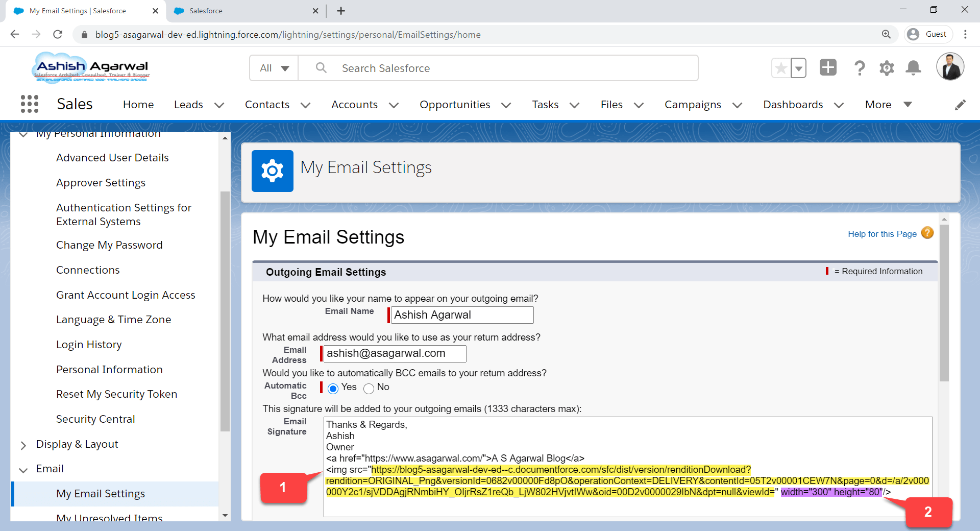
Task: Expand the Contacts tab dropdown chevron
Action: [305, 105]
